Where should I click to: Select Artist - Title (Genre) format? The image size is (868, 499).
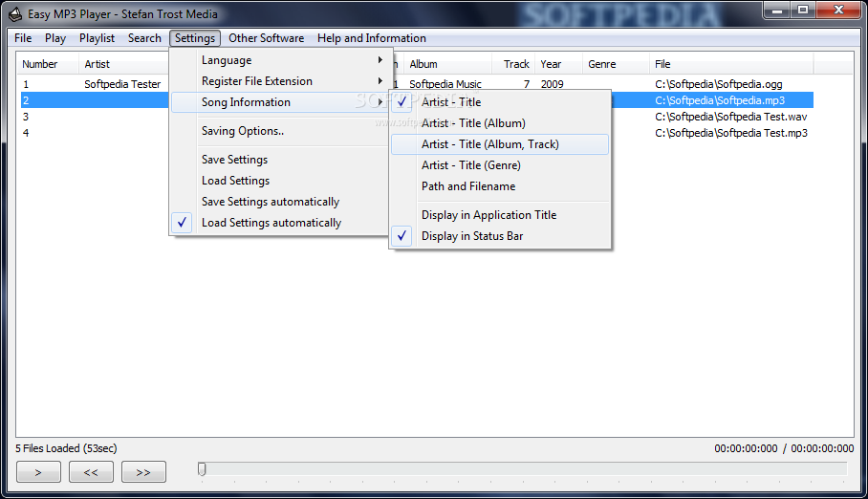(x=500, y=165)
